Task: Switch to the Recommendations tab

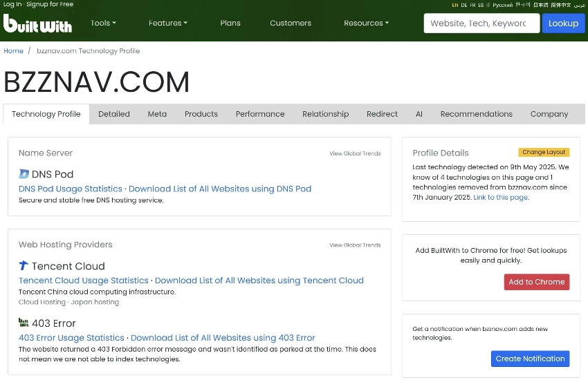Action: [x=476, y=114]
